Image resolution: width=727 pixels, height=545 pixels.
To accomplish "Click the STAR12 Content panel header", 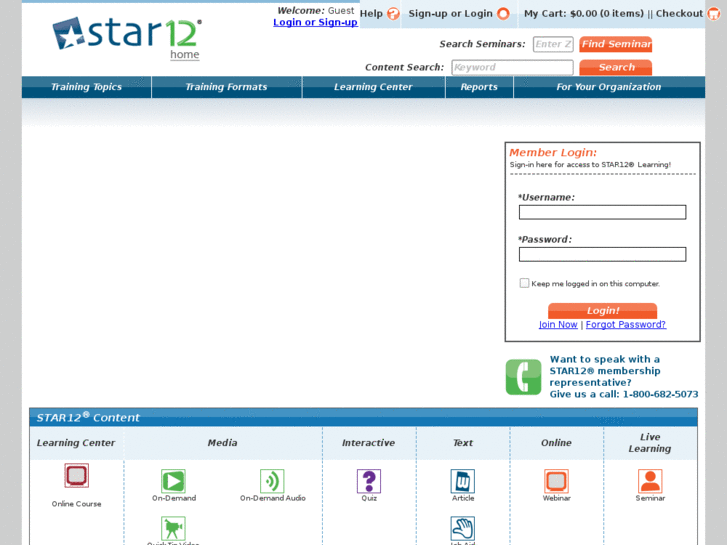I will click(363, 417).
